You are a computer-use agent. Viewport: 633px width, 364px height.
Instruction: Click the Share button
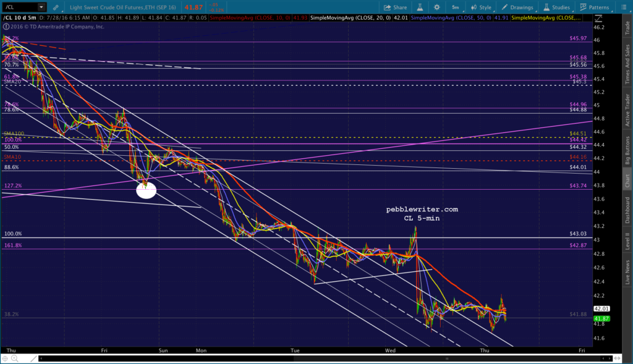(x=395, y=7)
